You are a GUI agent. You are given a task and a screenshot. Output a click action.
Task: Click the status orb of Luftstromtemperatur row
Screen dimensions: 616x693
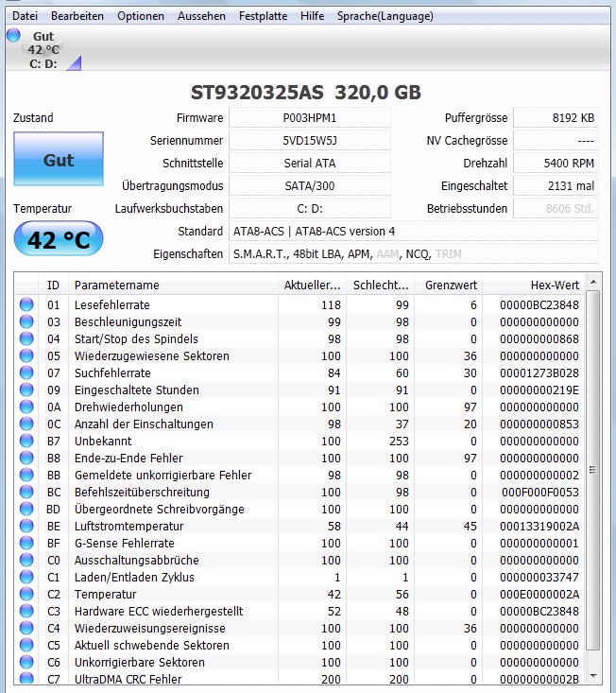(x=26, y=526)
